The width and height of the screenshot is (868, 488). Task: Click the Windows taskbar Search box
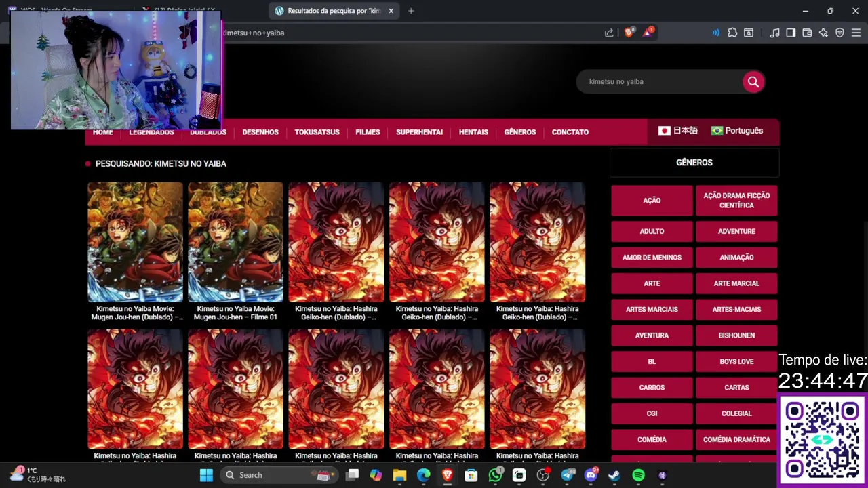click(x=278, y=475)
